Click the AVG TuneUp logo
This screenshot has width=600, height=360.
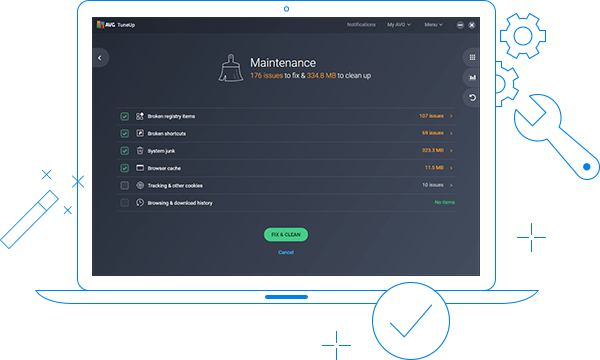click(116, 25)
